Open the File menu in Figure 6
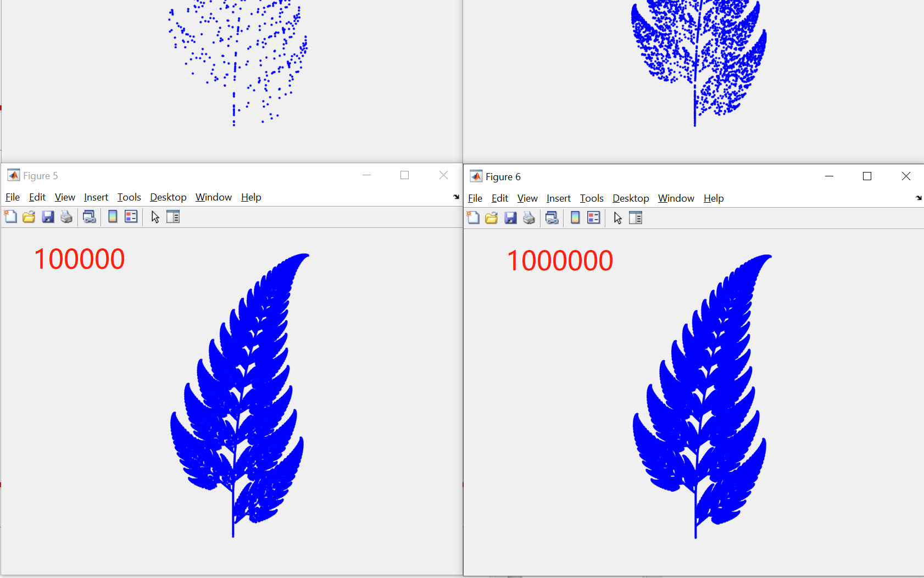The image size is (924, 578). (x=475, y=198)
